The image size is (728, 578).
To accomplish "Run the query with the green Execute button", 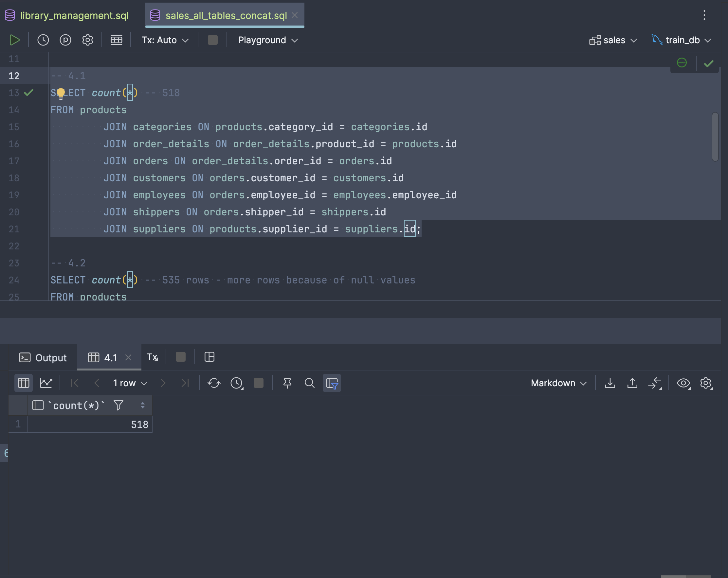I will [x=14, y=40].
